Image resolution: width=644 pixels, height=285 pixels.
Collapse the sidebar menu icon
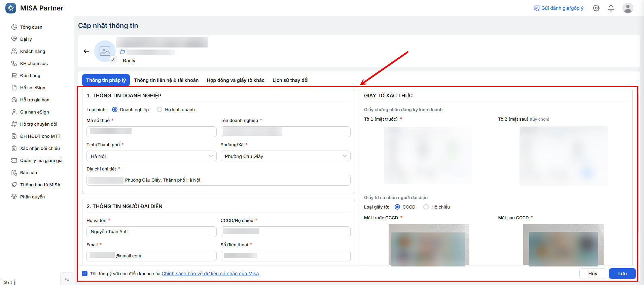[x=67, y=279]
